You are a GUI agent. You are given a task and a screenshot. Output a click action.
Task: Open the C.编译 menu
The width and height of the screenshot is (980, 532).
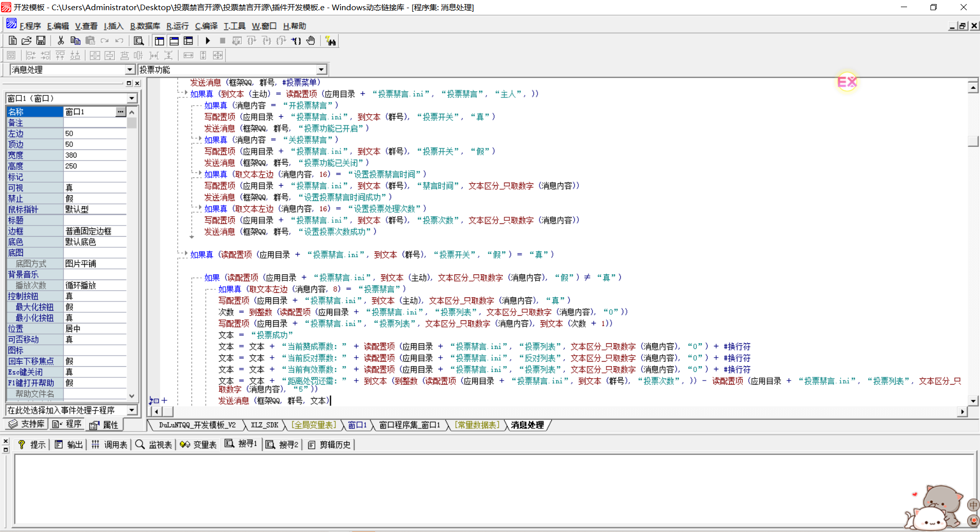tap(206, 26)
